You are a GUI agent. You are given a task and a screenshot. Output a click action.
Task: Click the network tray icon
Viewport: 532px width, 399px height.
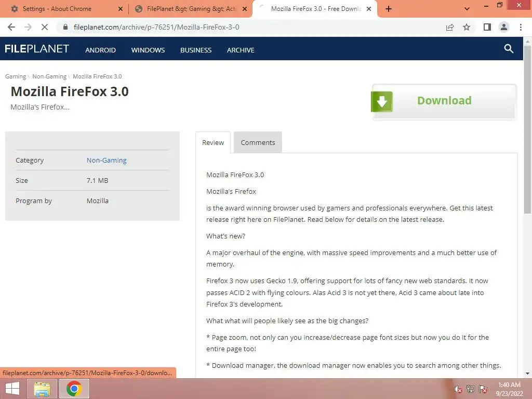471,389
